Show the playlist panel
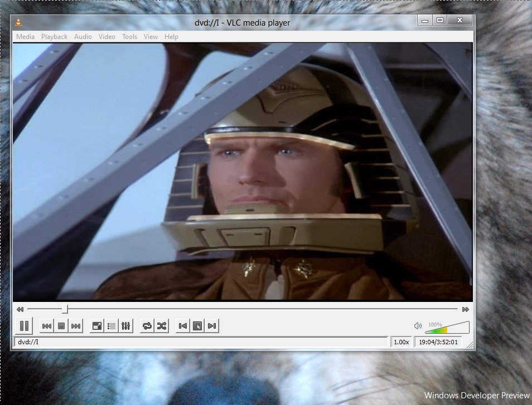Screen dimensions: 532x405 (x=112, y=326)
